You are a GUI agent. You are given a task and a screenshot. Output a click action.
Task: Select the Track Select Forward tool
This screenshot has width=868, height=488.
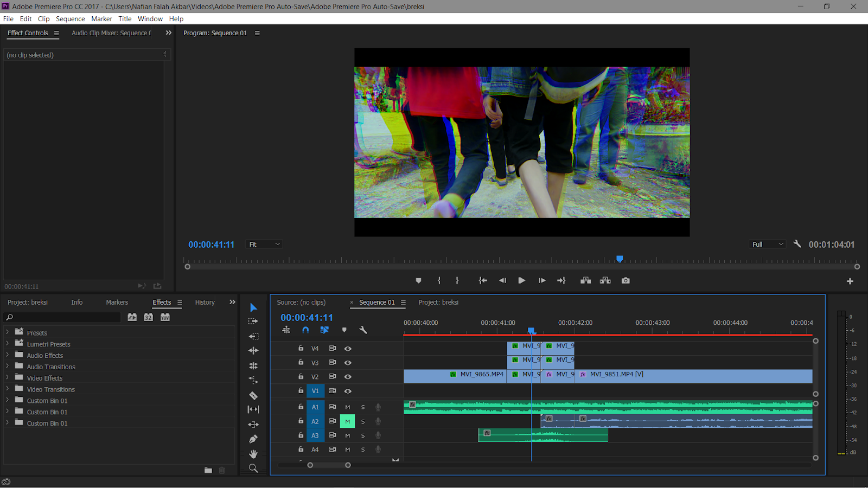[x=253, y=321]
